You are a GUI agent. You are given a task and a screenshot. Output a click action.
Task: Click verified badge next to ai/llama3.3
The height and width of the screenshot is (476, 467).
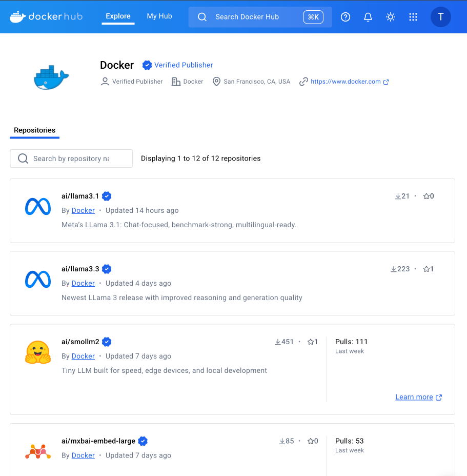pyautogui.click(x=107, y=269)
